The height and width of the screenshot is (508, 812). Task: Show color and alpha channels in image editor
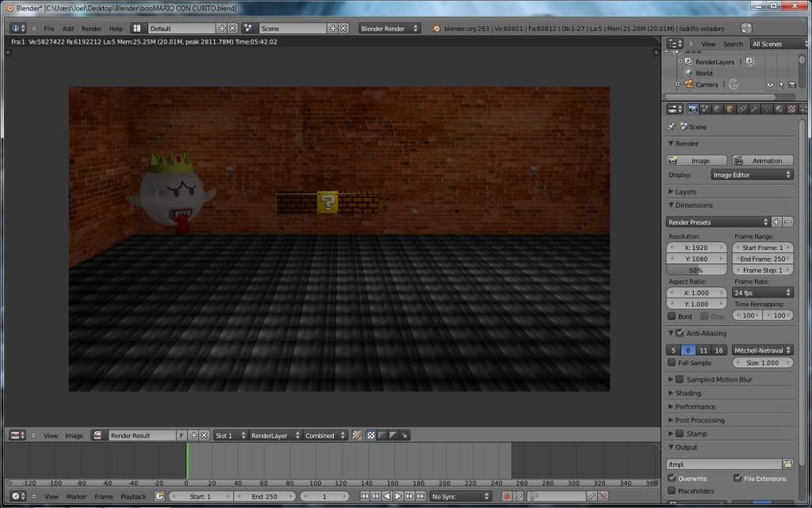(x=371, y=436)
